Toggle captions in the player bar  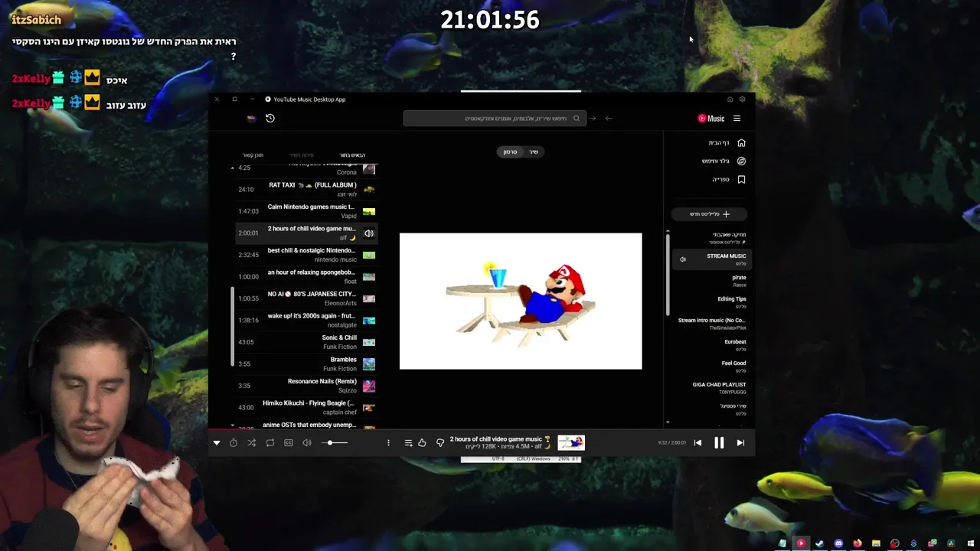pos(289,442)
